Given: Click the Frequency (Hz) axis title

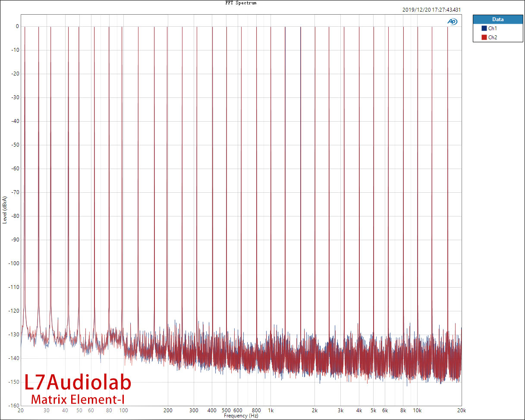Looking at the screenshot, I should [x=241, y=416].
